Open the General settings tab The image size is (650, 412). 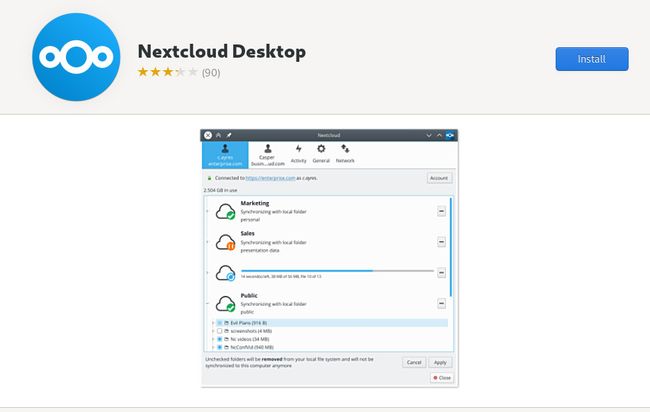[x=321, y=154]
